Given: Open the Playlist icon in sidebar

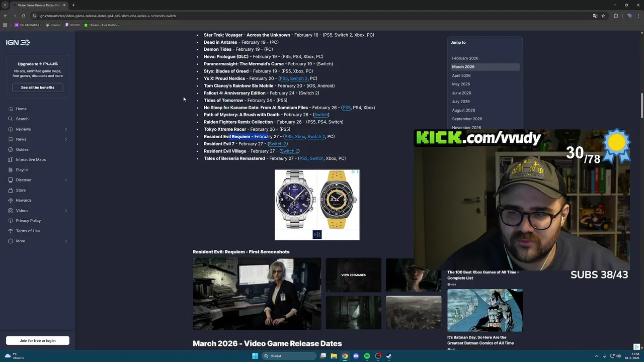Looking at the screenshot, I should click(x=11, y=170).
